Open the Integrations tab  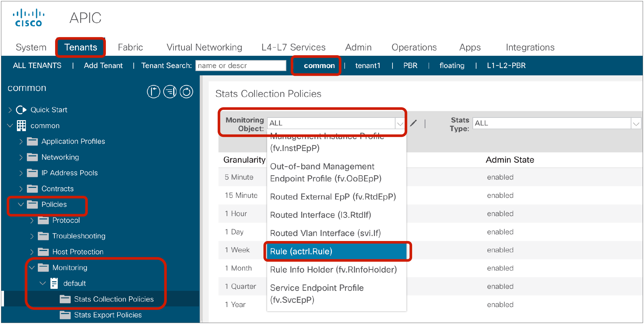point(530,47)
